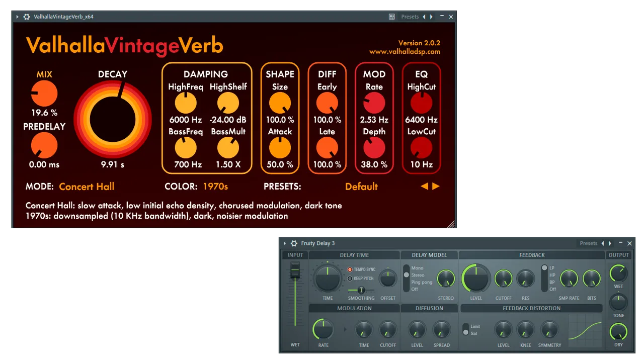Open the Presets menu in ValhallaVintageVerb title bar
The image size is (644, 362).
click(410, 17)
